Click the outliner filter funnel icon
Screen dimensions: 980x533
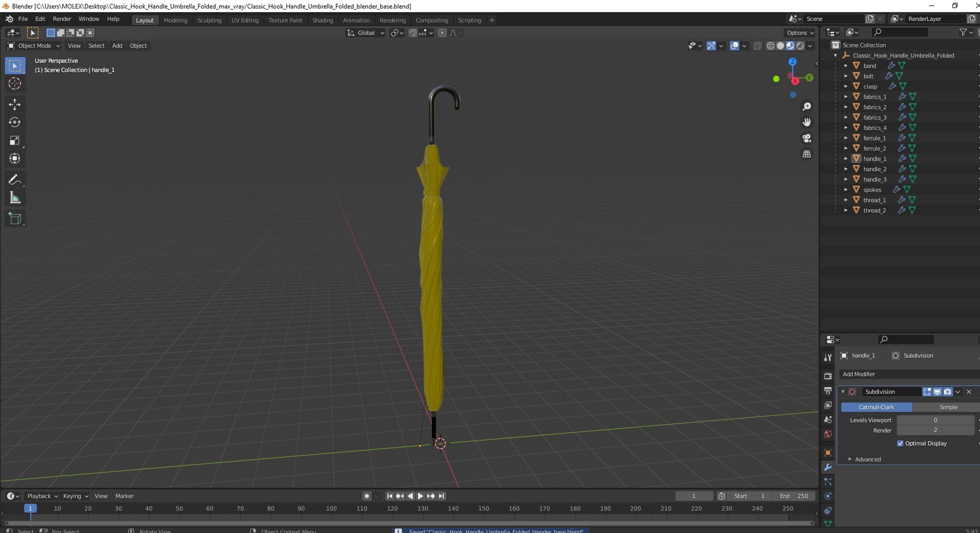[x=963, y=32]
